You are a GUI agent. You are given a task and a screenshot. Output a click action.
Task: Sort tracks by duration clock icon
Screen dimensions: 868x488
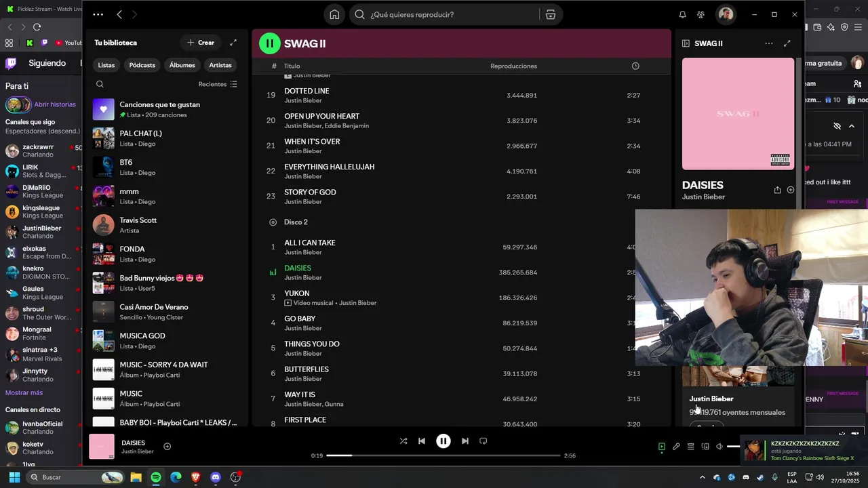pos(635,66)
